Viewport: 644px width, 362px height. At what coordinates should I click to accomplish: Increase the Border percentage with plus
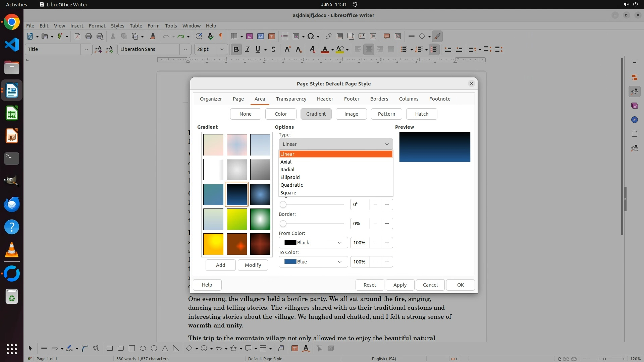click(x=387, y=224)
